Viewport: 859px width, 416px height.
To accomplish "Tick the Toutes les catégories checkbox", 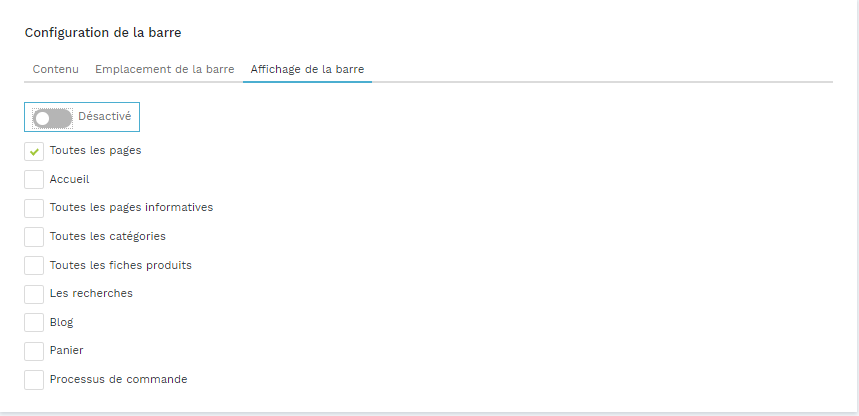I will [x=34, y=237].
